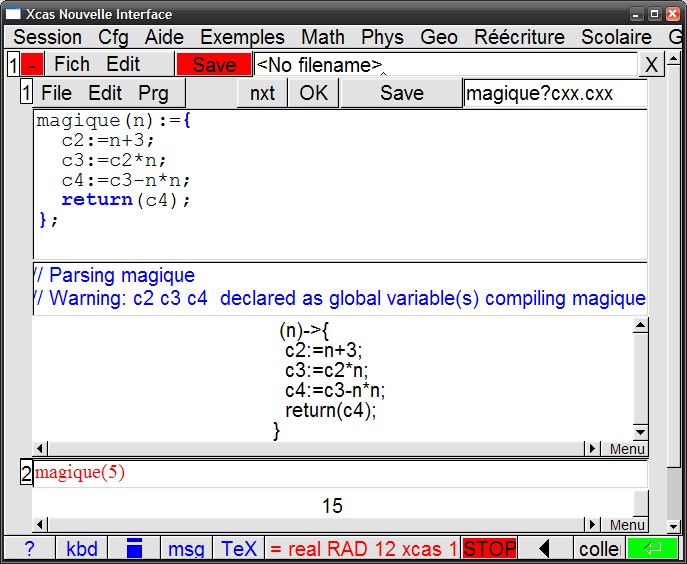Click the right arrow of the result 15 scrollbar
Viewport: 687px width, 564px height.
click(592, 525)
